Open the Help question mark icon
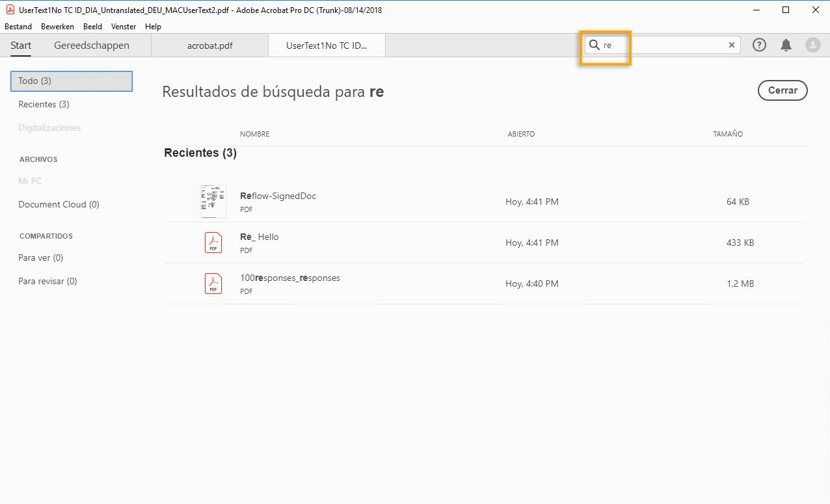 (x=759, y=45)
